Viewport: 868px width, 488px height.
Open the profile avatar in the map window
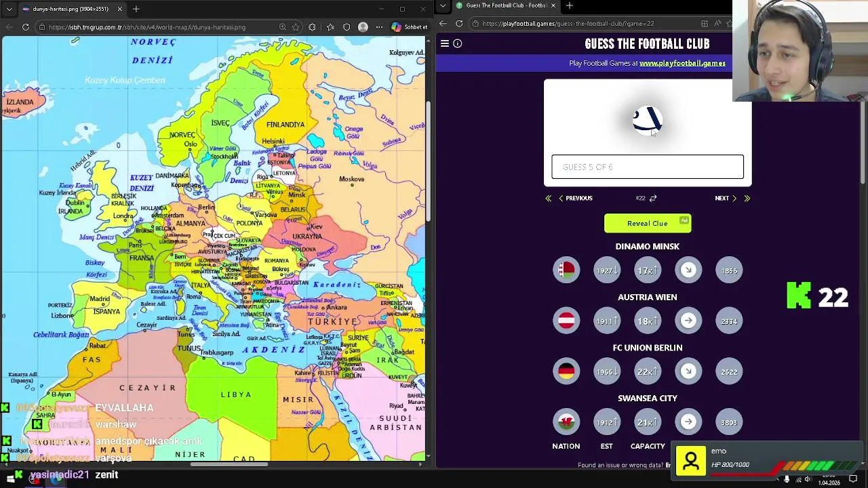click(x=363, y=27)
